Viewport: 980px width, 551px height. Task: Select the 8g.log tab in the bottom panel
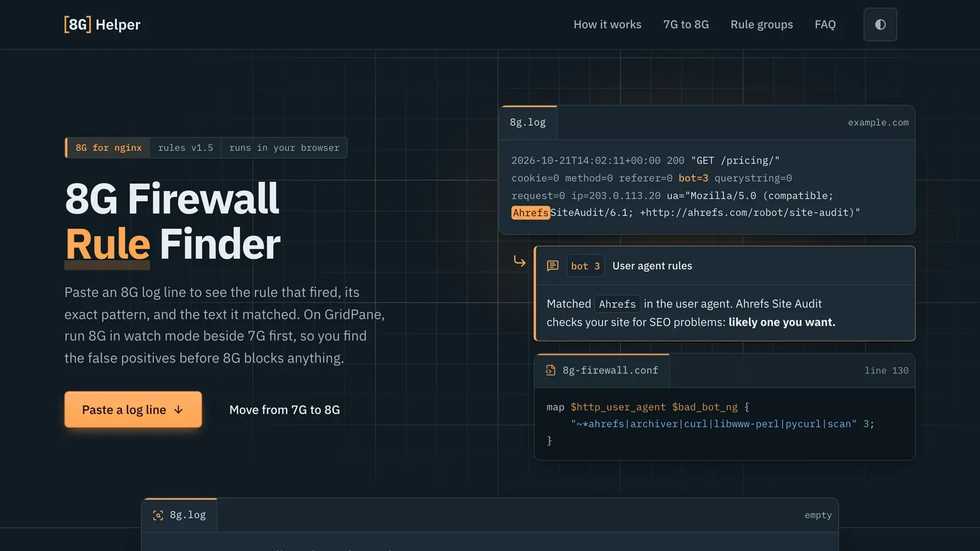pyautogui.click(x=179, y=515)
